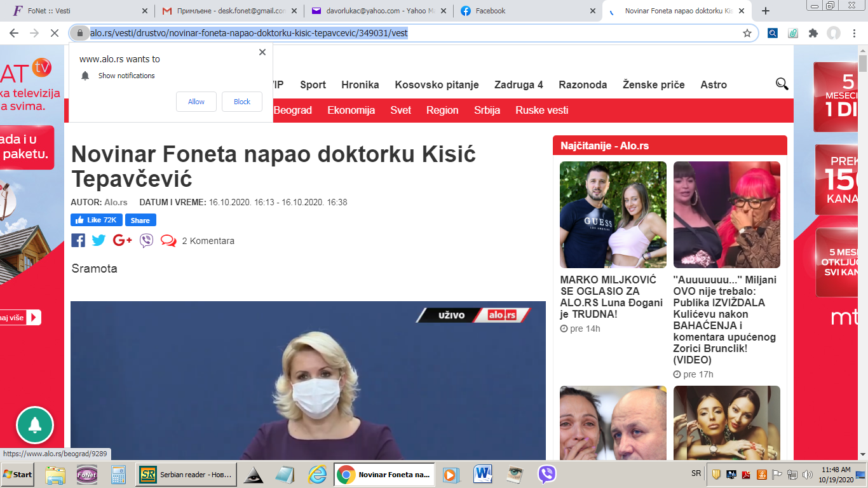Stop page loading in Chrome toolbar

tap(53, 33)
